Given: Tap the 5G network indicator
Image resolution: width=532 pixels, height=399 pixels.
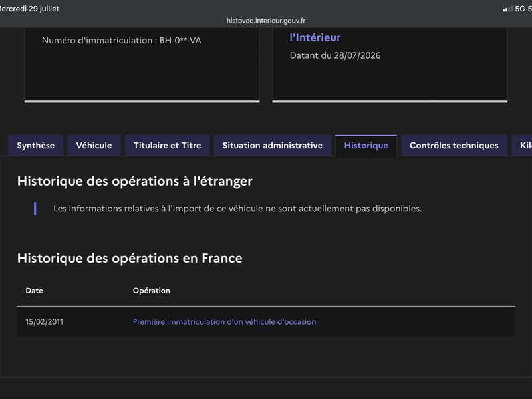Looking at the screenshot, I should 520,9.
